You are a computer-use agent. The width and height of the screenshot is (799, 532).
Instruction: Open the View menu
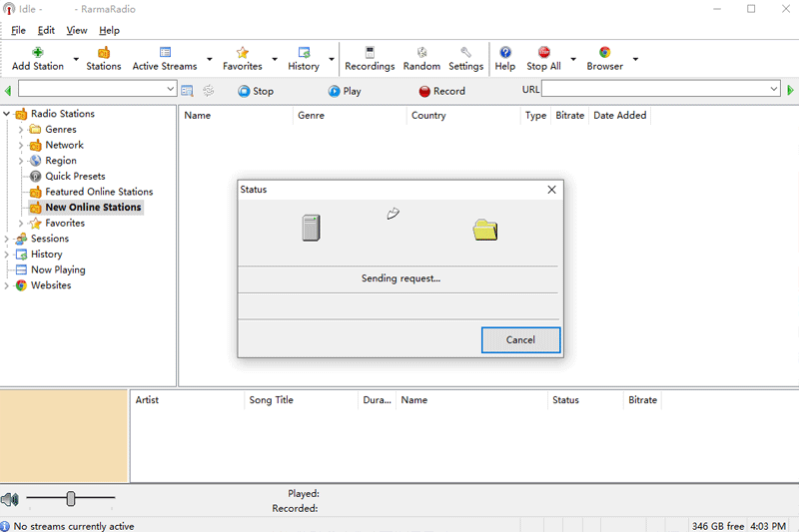point(77,30)
